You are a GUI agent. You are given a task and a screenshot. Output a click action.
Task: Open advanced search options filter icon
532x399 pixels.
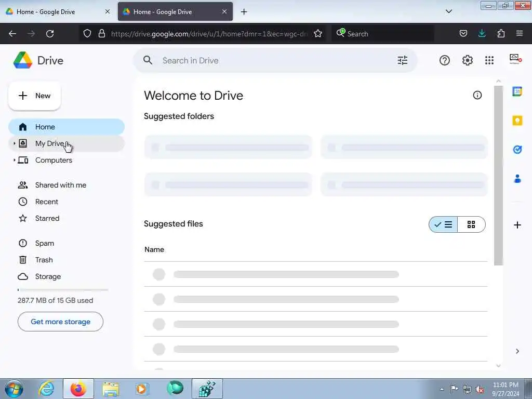[403, 60]
